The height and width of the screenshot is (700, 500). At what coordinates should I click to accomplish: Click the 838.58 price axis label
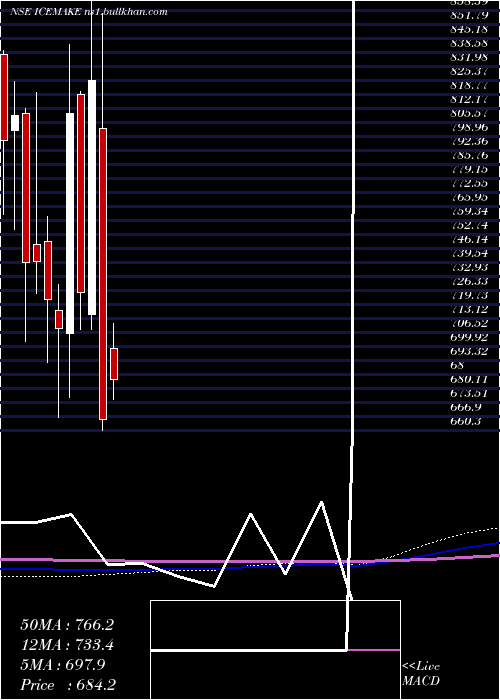(x=469, y=43)
